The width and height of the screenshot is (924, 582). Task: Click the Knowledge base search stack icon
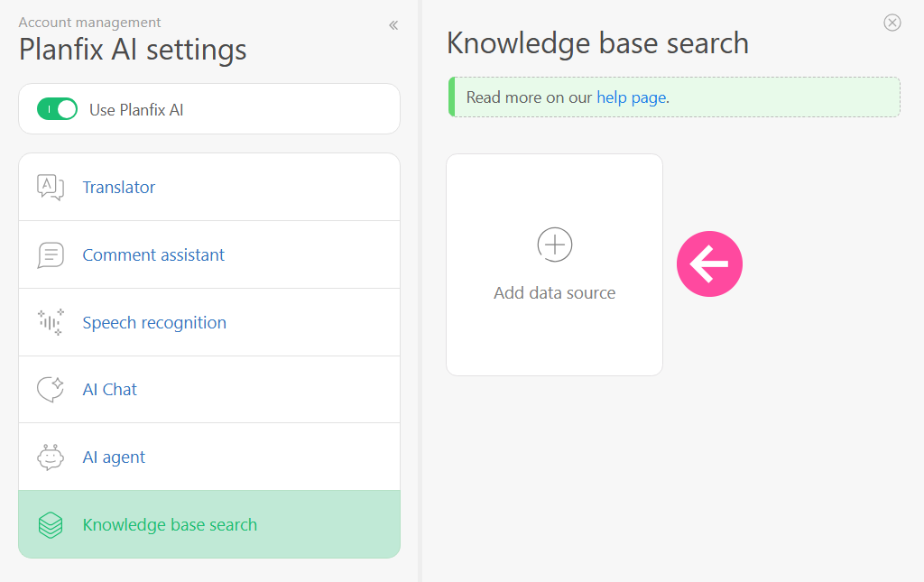click(51, 525)
